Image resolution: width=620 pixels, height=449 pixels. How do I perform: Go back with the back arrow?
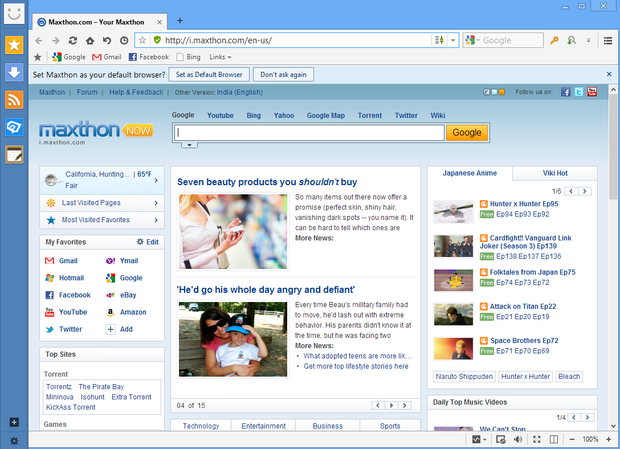38,40
